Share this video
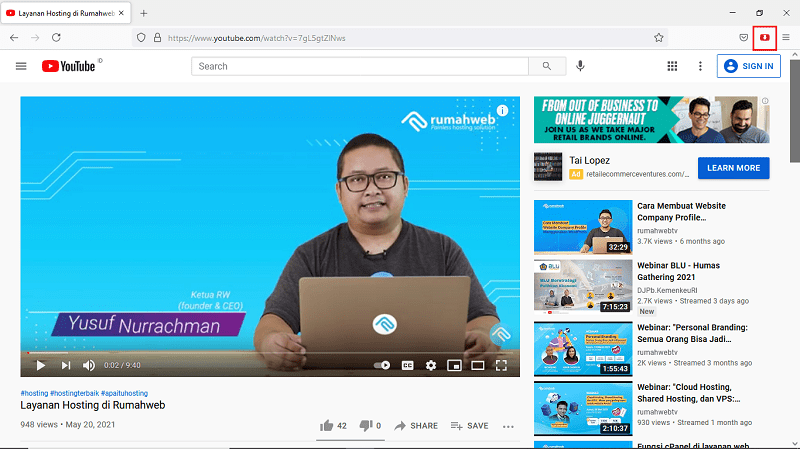This screenshot has width=800, height=449. point(416,426)
